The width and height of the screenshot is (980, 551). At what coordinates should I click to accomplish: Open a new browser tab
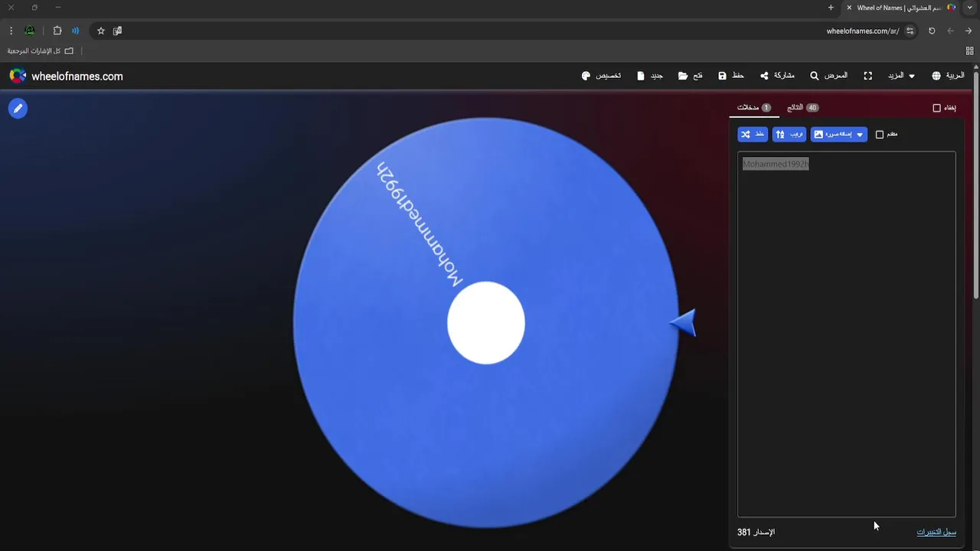click(x=831, y=8)
